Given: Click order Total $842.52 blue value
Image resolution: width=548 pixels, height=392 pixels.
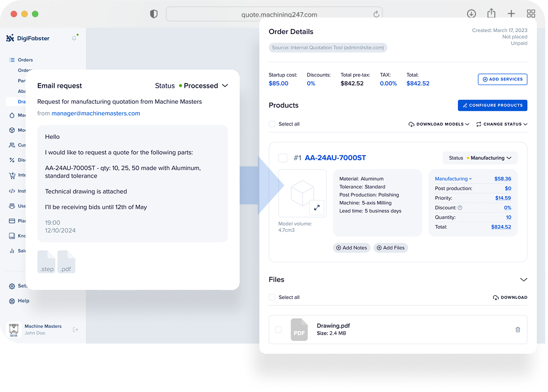Looking at the screenshot, I should click(x=418, y=84).
